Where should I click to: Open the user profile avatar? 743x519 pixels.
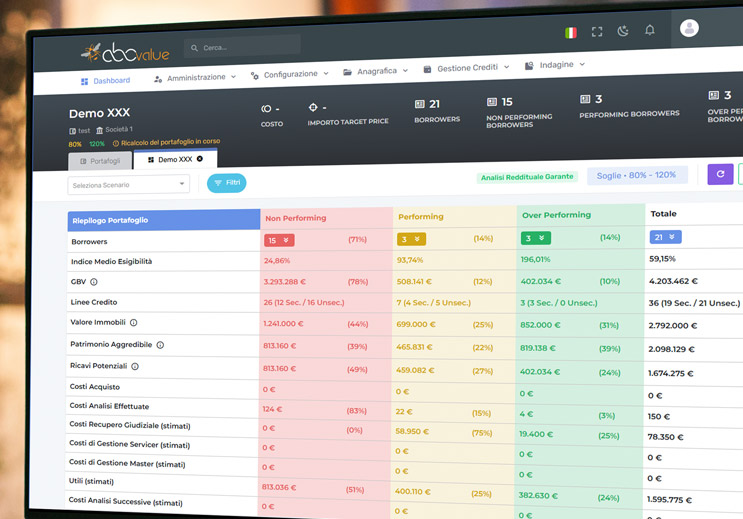coord(689,28)
